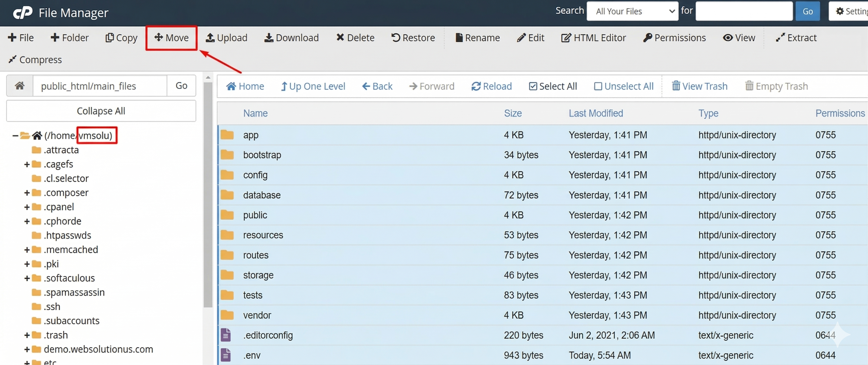Expand the .cphorde folder node
The width and height of the screenshot is (868, 365).
click(27, 221)
